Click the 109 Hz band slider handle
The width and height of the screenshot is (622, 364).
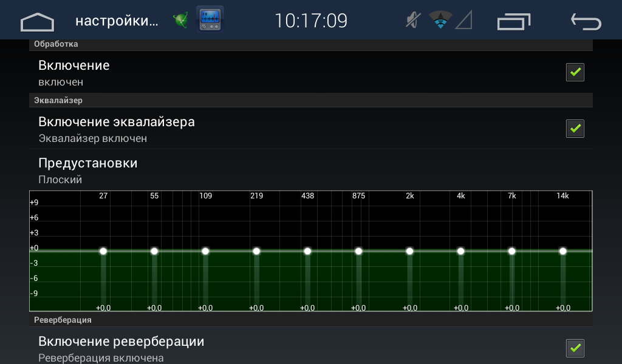[x=205, y=251]
